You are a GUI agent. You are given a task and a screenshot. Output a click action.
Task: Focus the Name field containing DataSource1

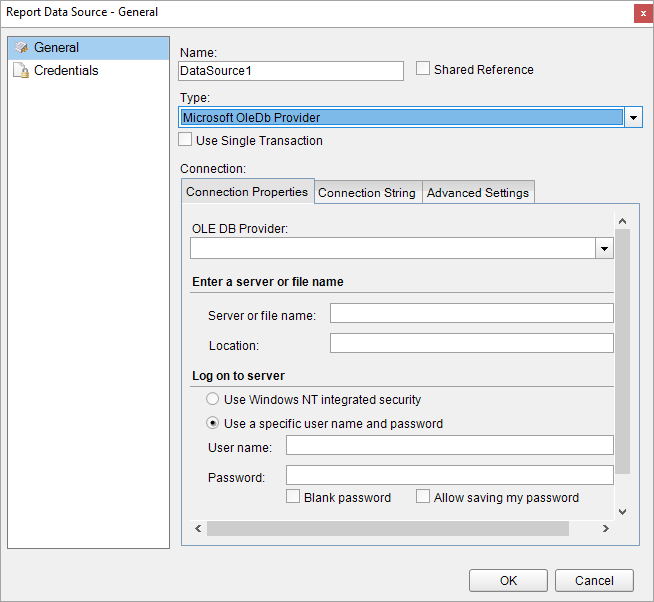click(291, 71)
